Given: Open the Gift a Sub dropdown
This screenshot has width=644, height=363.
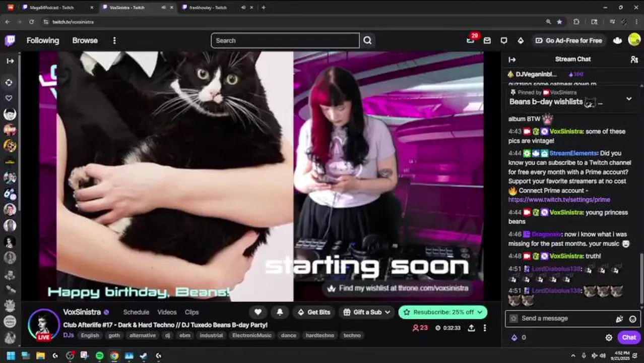Looking at the screenshot, I should (367, 312).
